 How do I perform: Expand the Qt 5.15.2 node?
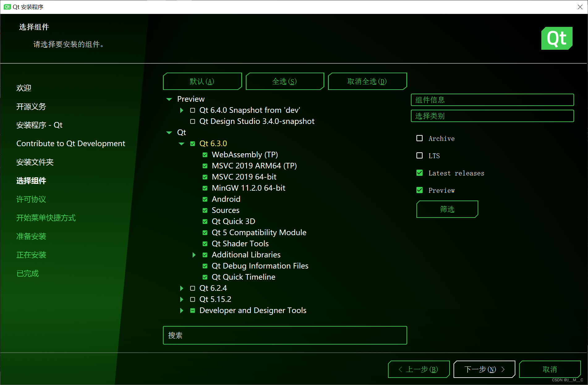[x=182, y=299]
